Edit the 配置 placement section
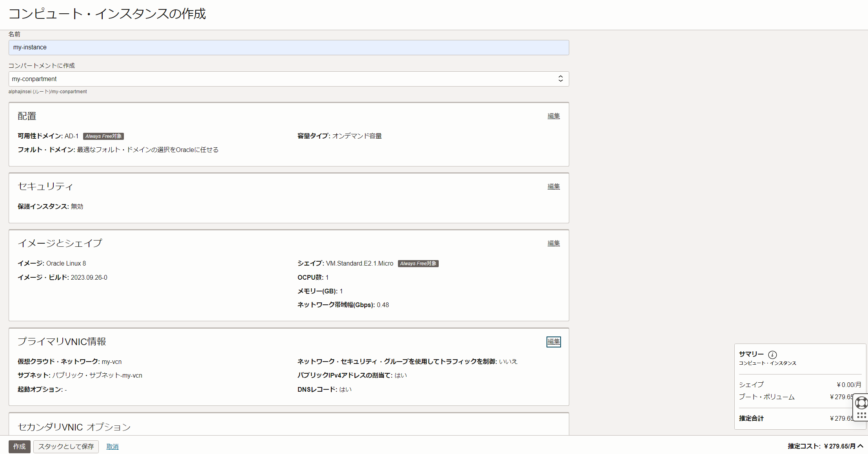868x454 pixels. pyautogui.click(x=553, y=116)
